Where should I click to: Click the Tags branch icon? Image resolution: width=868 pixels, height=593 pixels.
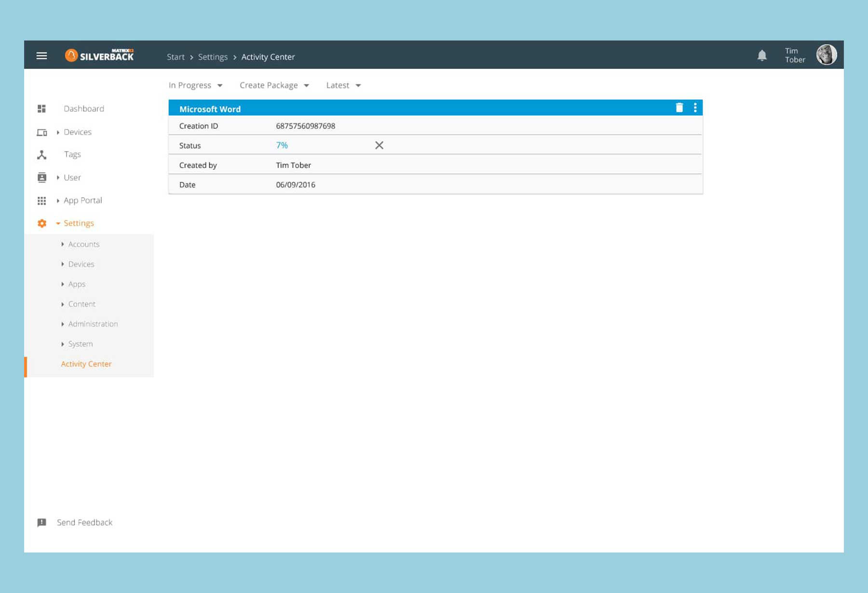pyautogui.click(x=42, y=155)
